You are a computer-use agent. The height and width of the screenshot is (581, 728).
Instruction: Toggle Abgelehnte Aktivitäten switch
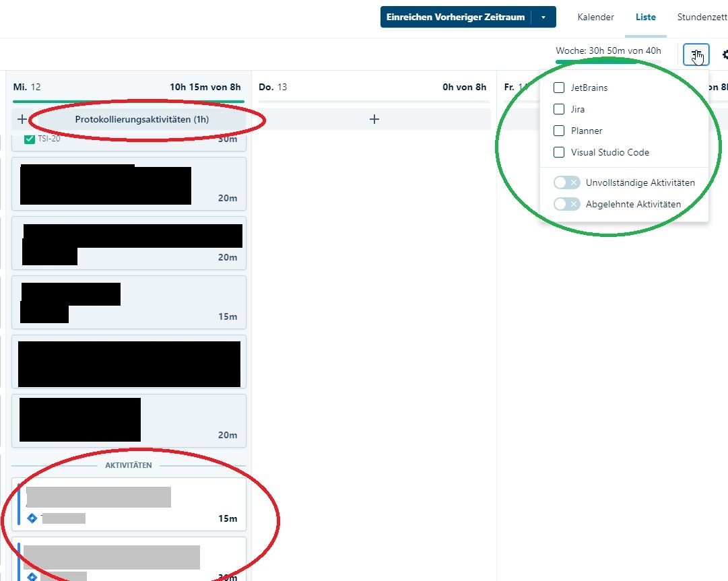pos(566,204)
